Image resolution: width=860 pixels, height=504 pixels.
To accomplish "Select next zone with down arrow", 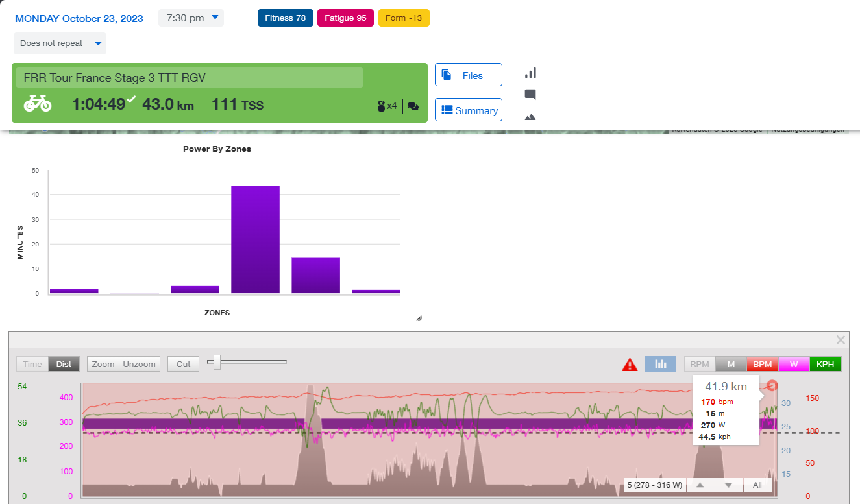I will [x=728, y=485].
